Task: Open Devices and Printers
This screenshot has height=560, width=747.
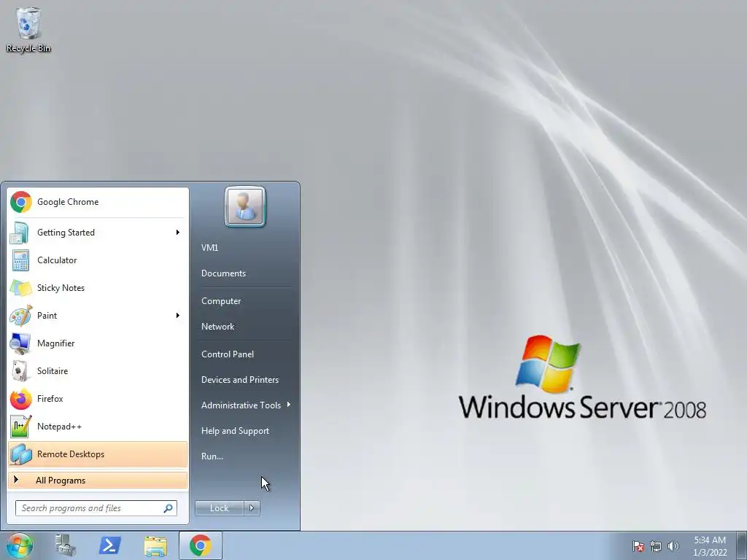Action: click(x=240, y=380)
